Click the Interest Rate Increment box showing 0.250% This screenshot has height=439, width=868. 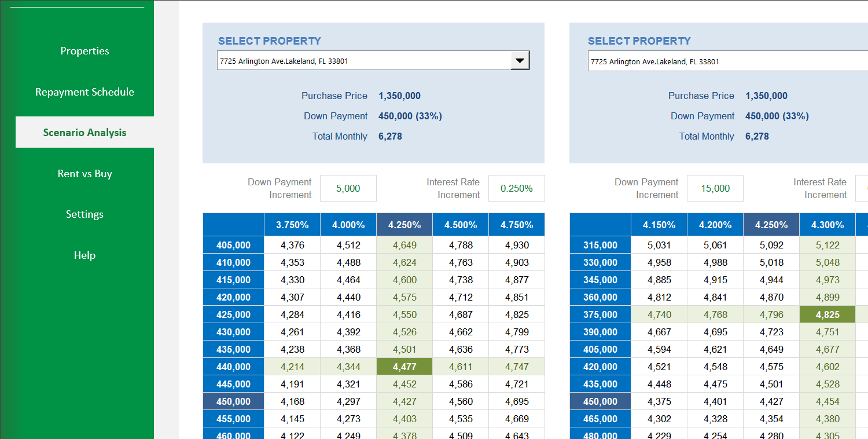pos(516,188)
